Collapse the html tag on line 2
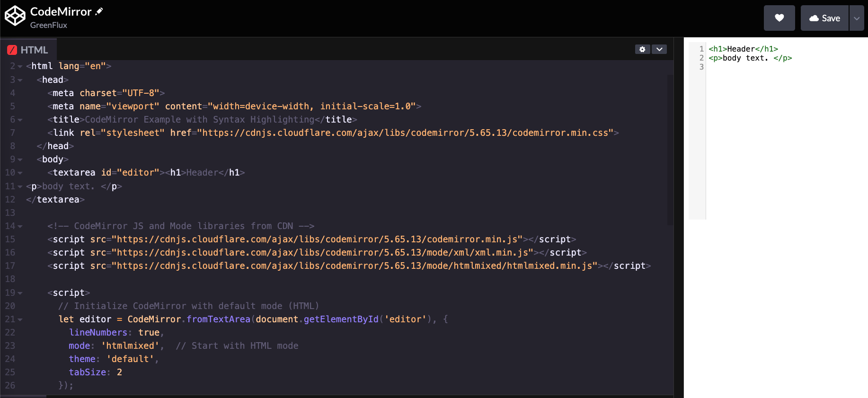The width and height of the screenshot is (868, 398). (x=20, y=67)
